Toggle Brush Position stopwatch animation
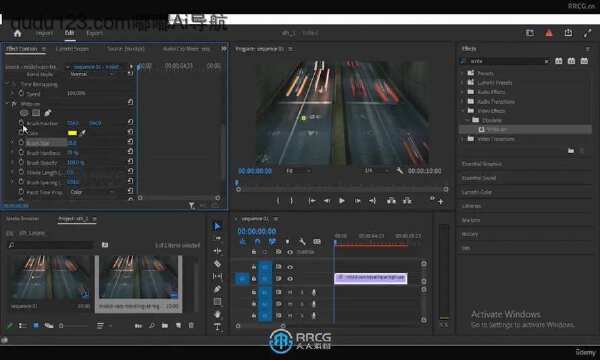The width and height of the screenshot is (600, 360). (x=21, y=123)
